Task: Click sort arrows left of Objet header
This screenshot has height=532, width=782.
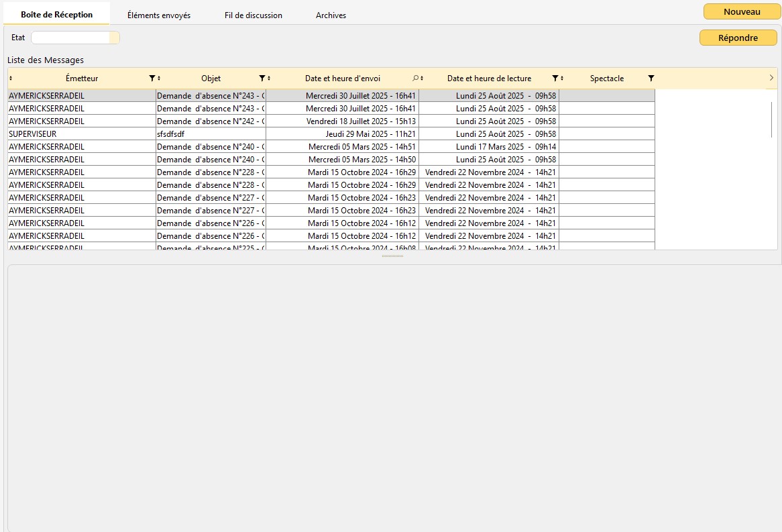Action: point(159,78)
